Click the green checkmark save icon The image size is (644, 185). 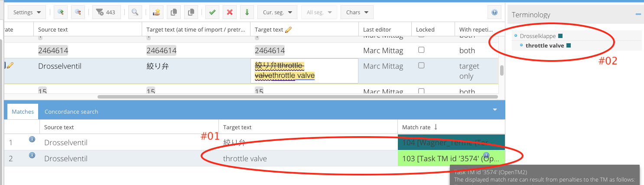click(212, 13)
